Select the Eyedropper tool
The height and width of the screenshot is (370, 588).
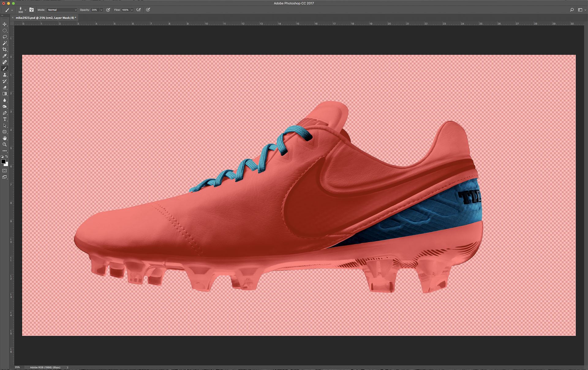click(5, 56)
